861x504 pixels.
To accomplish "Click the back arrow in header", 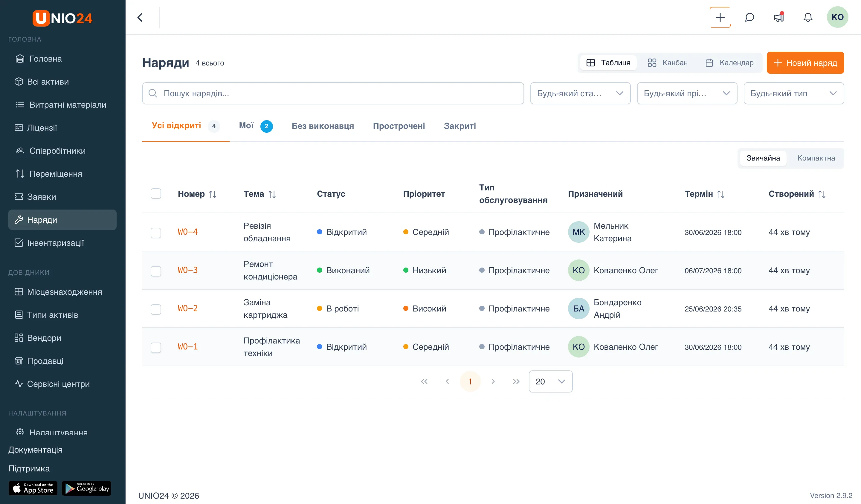I will (140, 17).
